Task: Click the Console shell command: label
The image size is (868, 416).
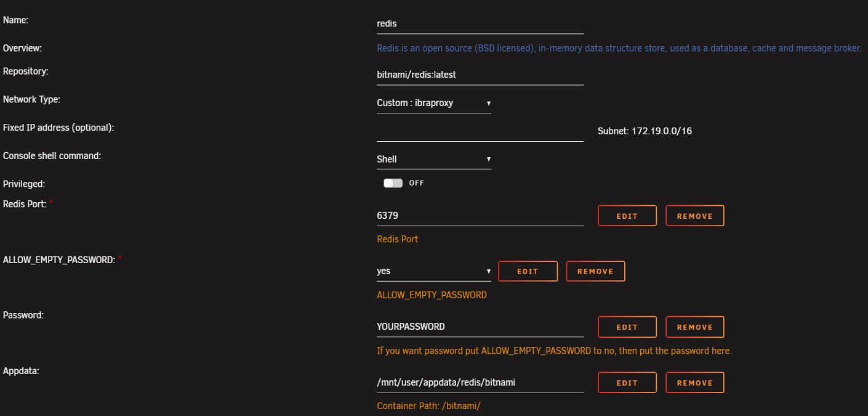Action: click(52, 156)
